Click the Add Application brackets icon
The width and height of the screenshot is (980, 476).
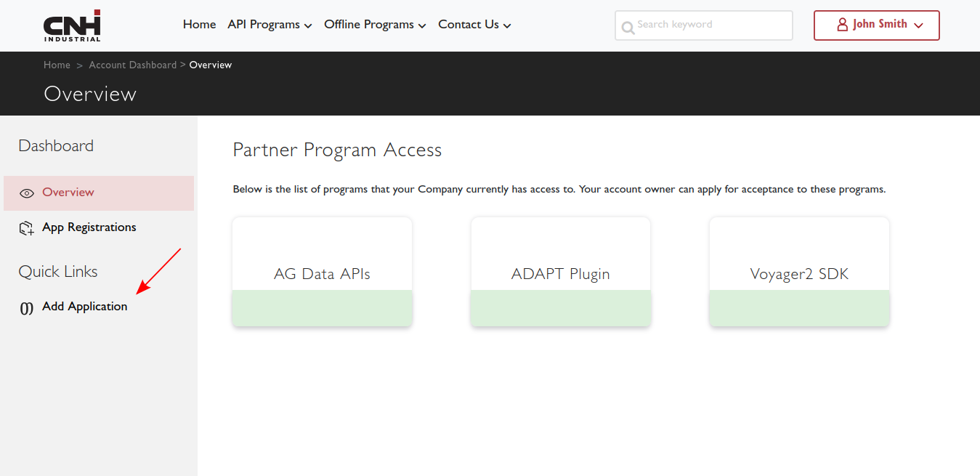[27, 308]
